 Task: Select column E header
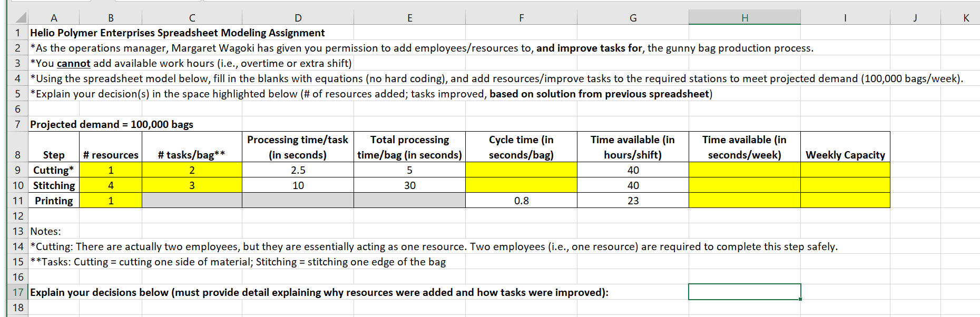(410, 18)
